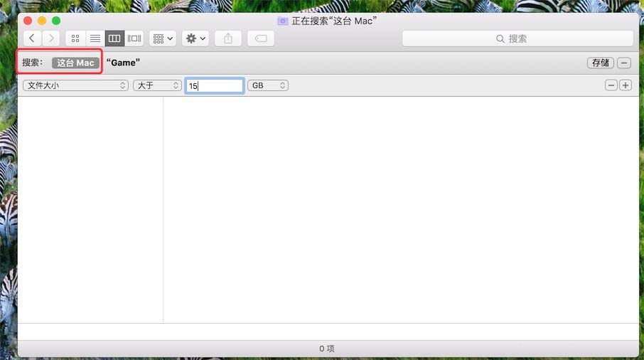Switch to list view
This screenshot has height=360, width=644.
pos(95,38)
